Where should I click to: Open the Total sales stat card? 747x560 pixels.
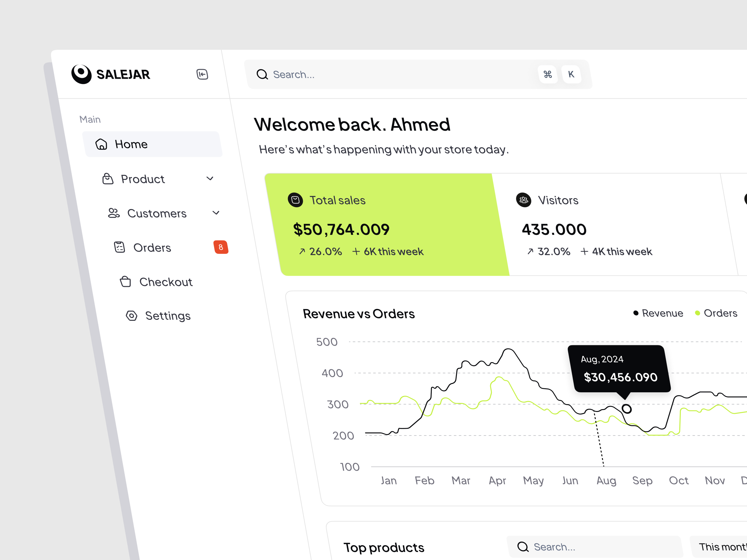coord(387,225)
